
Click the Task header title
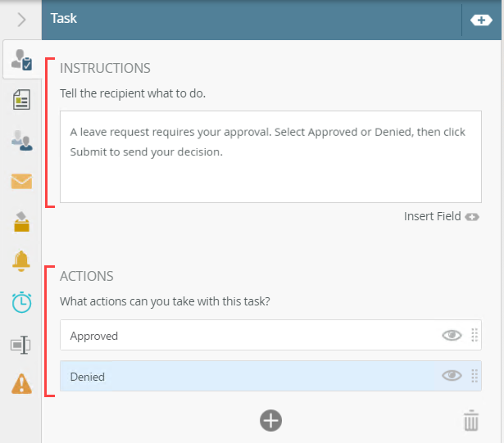pos(64,18)
